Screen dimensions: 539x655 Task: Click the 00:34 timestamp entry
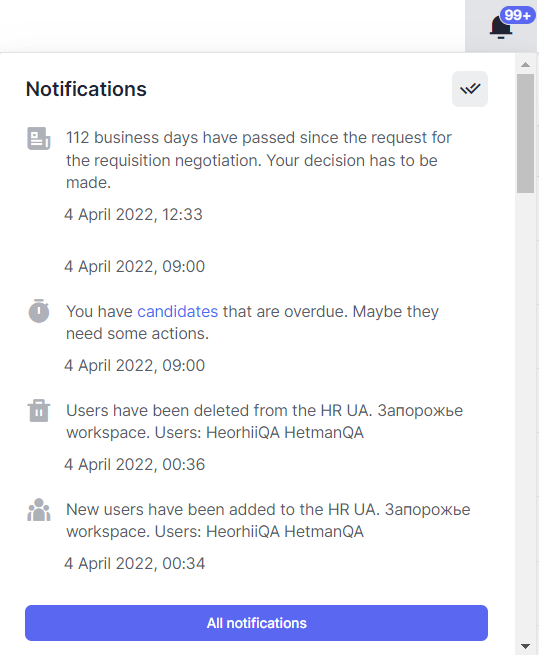point(135,564)
